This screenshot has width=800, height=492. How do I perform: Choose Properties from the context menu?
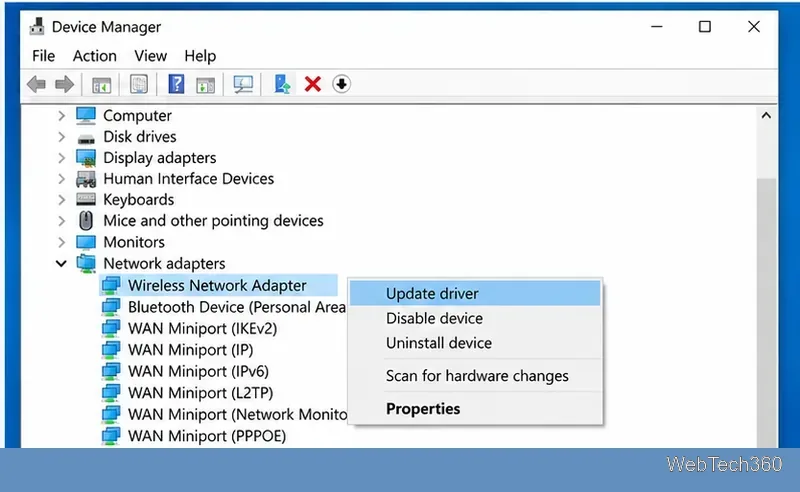tap(475, 408)
